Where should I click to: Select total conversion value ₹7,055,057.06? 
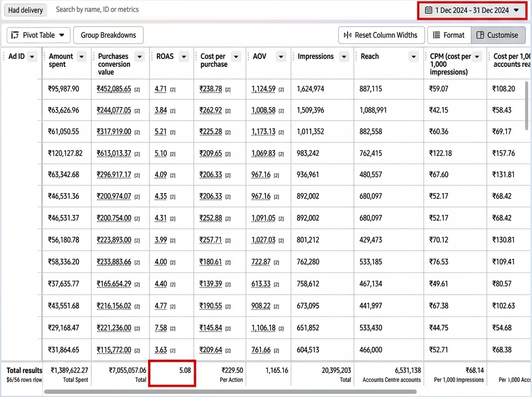[128, 370]
